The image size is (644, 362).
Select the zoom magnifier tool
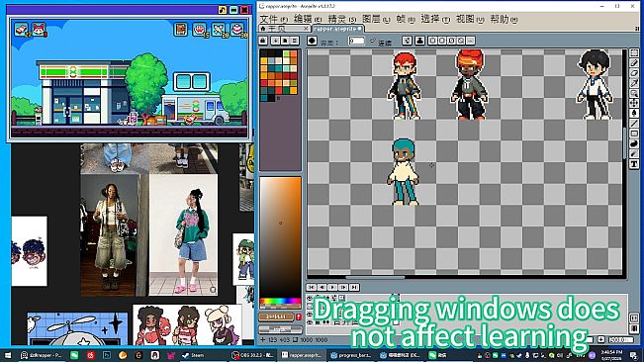click(x=634, y=93)
